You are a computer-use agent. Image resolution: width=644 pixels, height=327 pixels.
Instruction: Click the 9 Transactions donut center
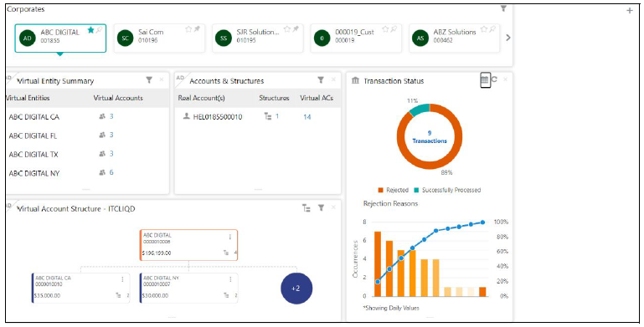tap(430, 136)
